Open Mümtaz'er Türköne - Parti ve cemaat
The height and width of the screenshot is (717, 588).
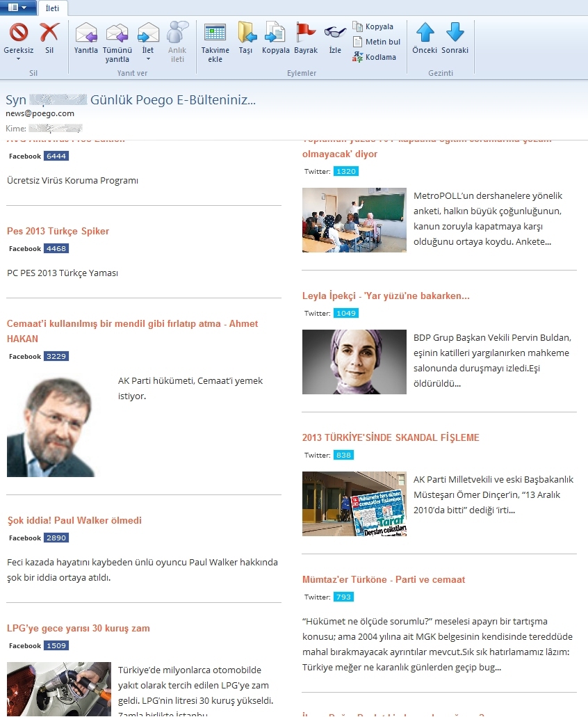384,579
